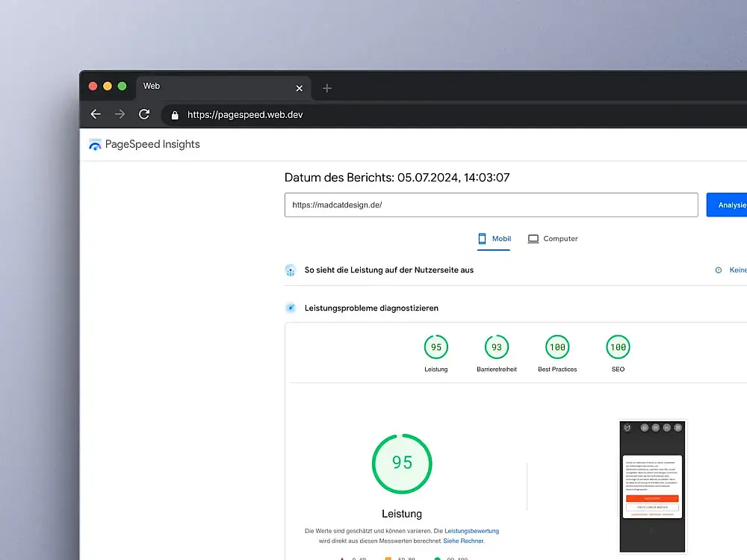Click the browser forward arrow

pyautogui.click(x=120, y=114)
